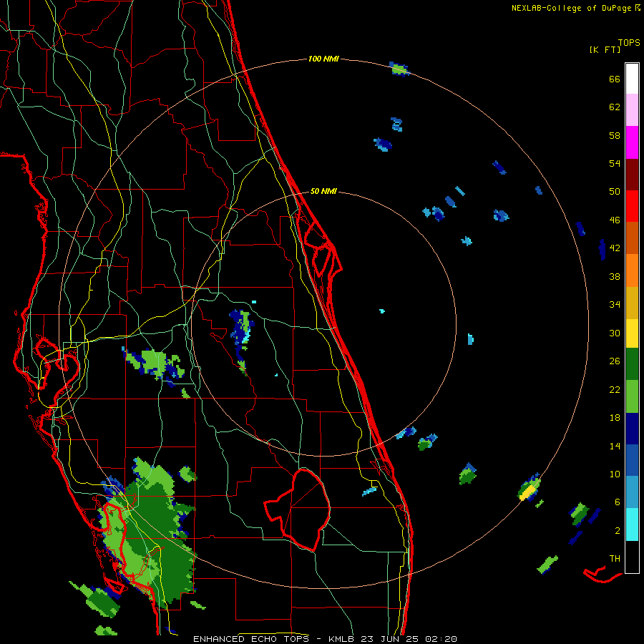The height and width of the screenshot is (644, 644).
Task: Click the 100 NMI range ring label
Action: click(323, 59)
